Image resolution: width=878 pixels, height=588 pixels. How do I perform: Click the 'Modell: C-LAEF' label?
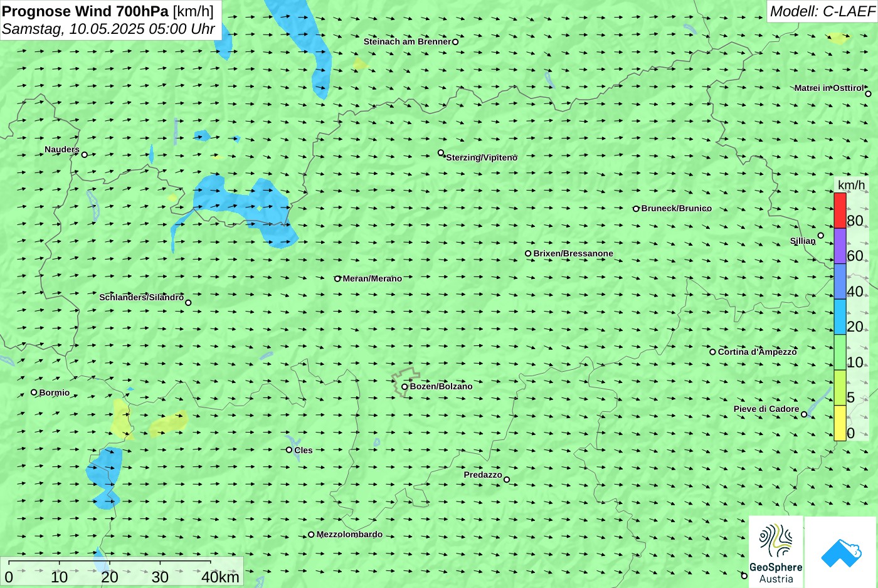[822, 11]
